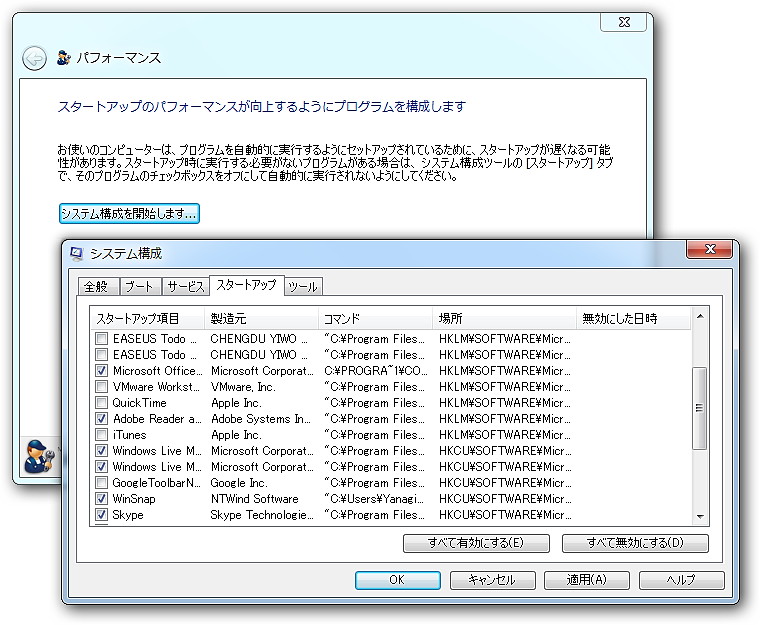Select the Skype Technologie manufacturer cell
Screen dimensions: 760x625
262,514
